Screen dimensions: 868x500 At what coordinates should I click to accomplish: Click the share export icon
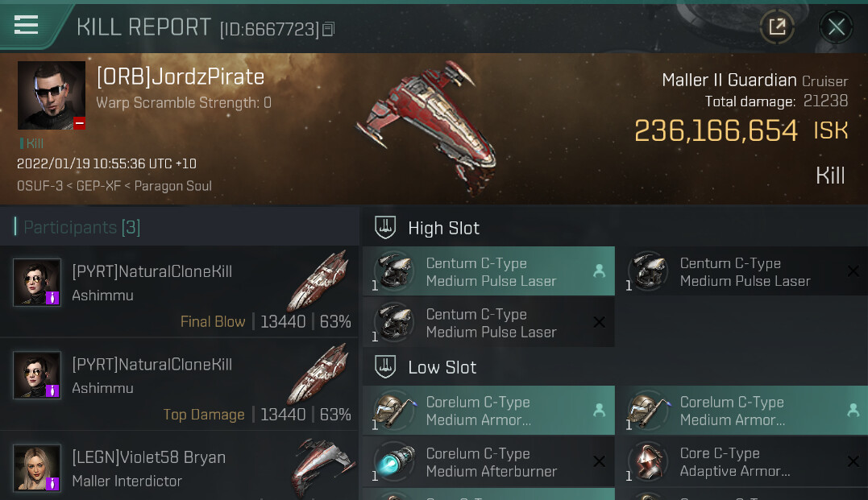[777, 27]
